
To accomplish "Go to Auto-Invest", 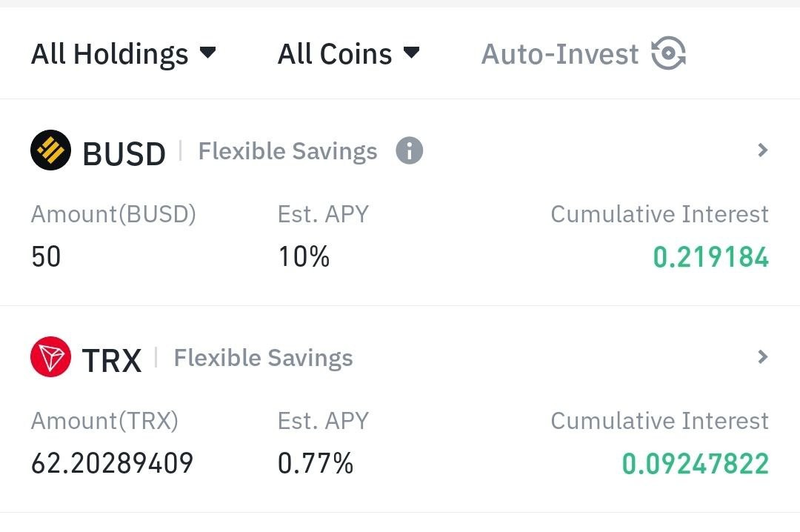I will pyautogui.click(x=584, y=53).
